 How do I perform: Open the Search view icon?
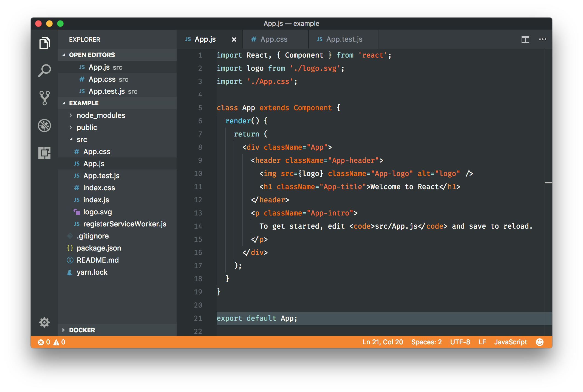click(x=44, y=71)
